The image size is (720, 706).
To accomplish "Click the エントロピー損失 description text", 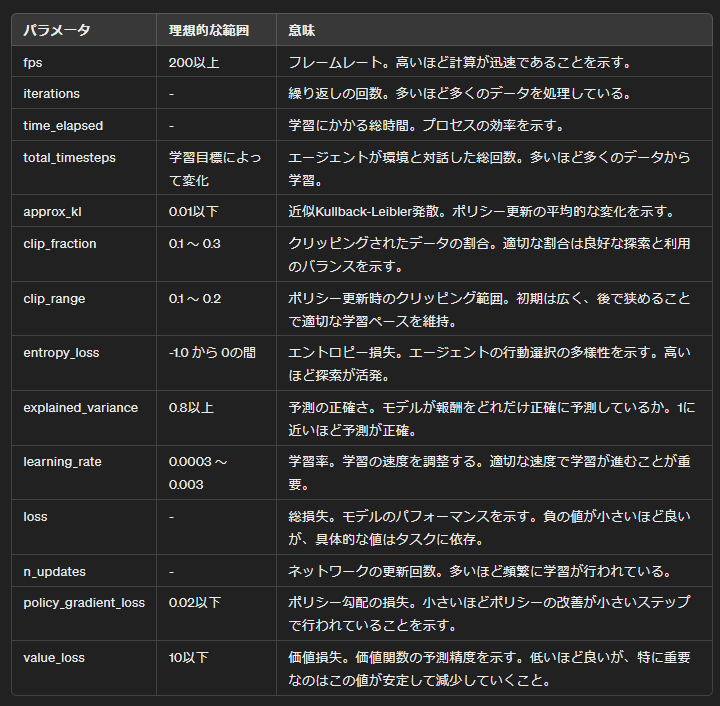I will pyautogui.click(x=489, y=364).
